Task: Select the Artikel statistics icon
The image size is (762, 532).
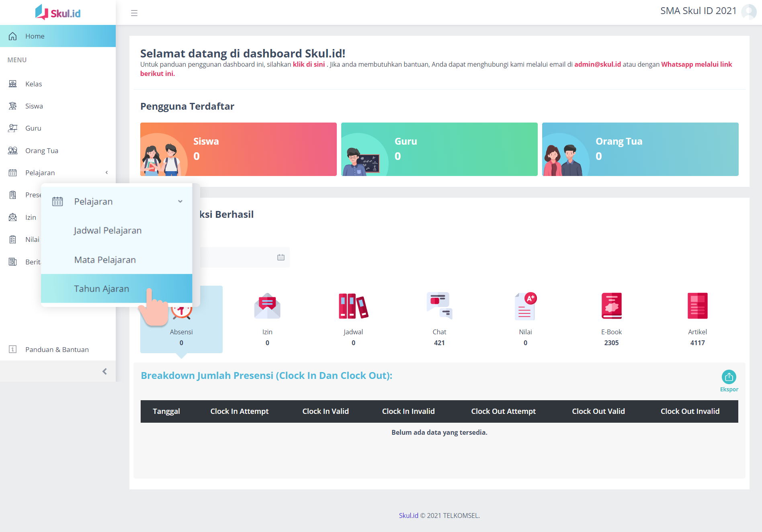Action: click(x=697, y=306)
